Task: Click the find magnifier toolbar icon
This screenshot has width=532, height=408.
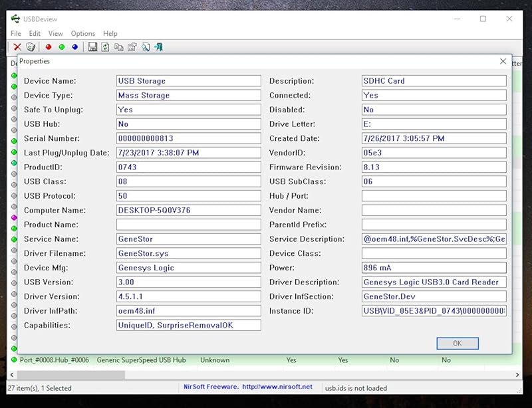Action: [146, 47]
